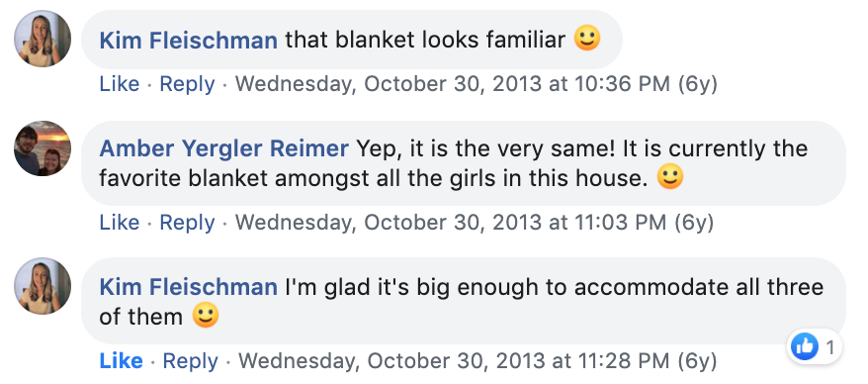Open Kim Fleischman's name on "looks familiar" comment
This screenshot has width=868, height=384.
pyautogui.click(x=188, y=40)
